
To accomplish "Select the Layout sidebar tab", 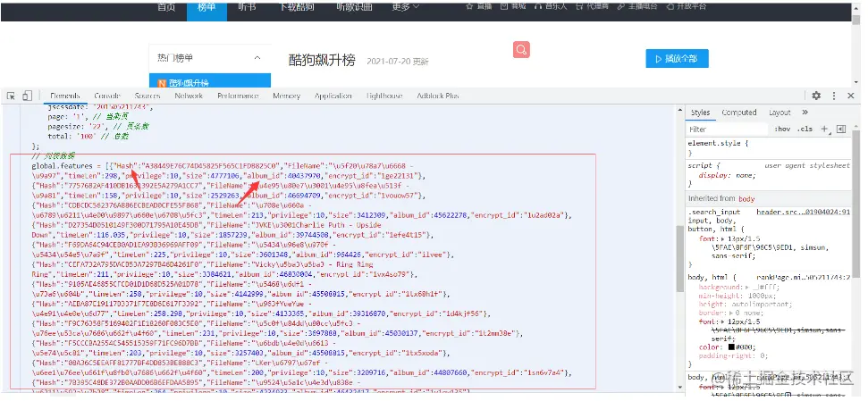I will point(780,113).
